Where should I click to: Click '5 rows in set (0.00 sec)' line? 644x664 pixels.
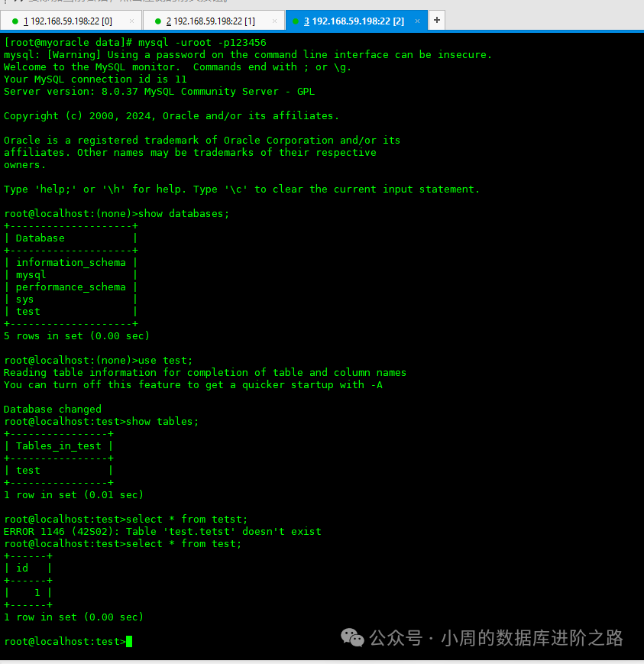pos(76,336)
